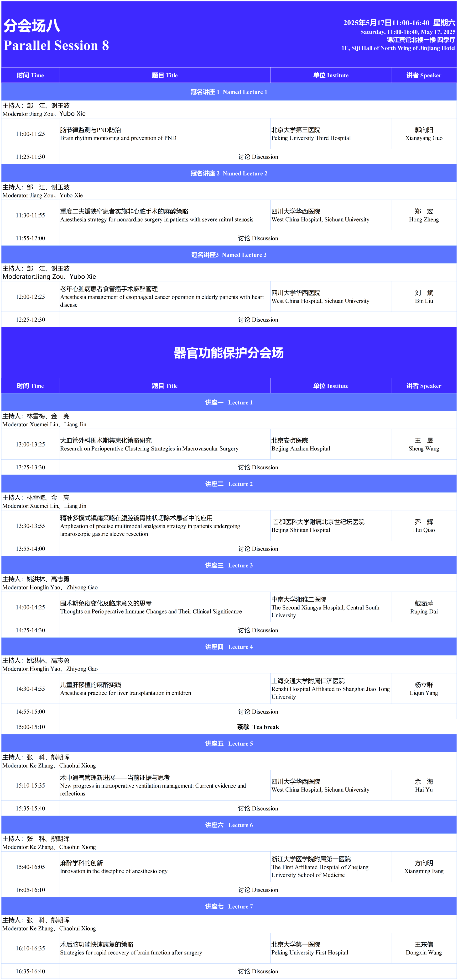Click the 分会场八 title text
Screen dimensions: 458x980
click(x=32, y=26)
